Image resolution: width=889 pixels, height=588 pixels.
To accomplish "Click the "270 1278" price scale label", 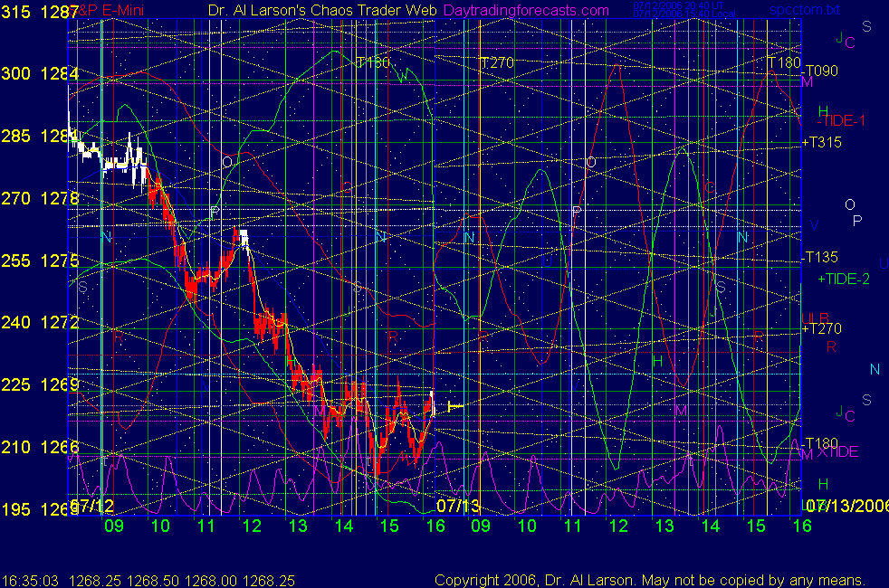I will 40,198.
